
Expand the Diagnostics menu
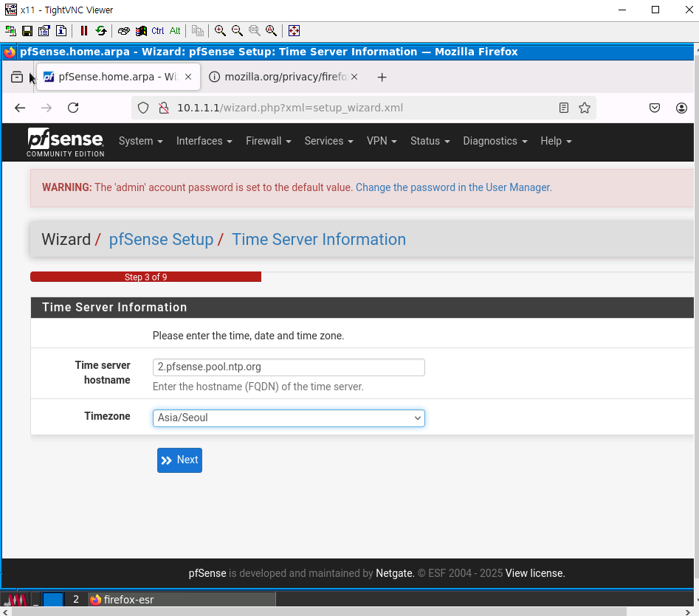coord(495,141)
